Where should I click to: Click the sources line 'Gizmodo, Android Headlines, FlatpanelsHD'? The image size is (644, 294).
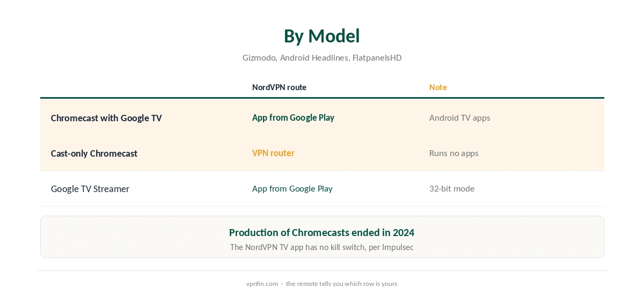322,58
